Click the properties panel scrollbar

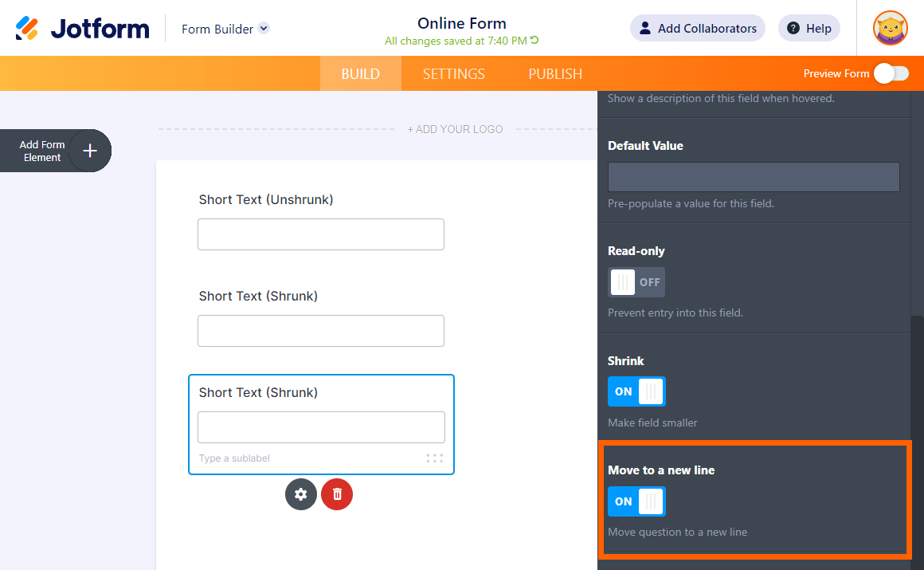(x=917, y=442)
